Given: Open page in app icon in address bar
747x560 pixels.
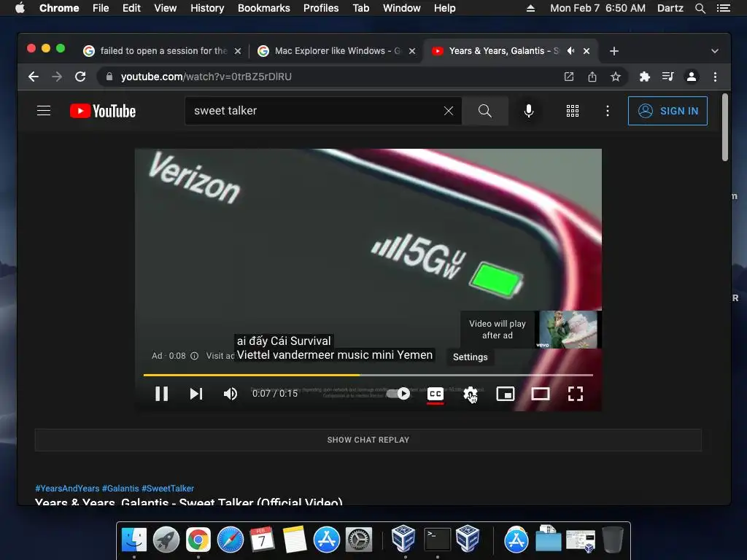Looking at the screenshot, I should 569,77.
